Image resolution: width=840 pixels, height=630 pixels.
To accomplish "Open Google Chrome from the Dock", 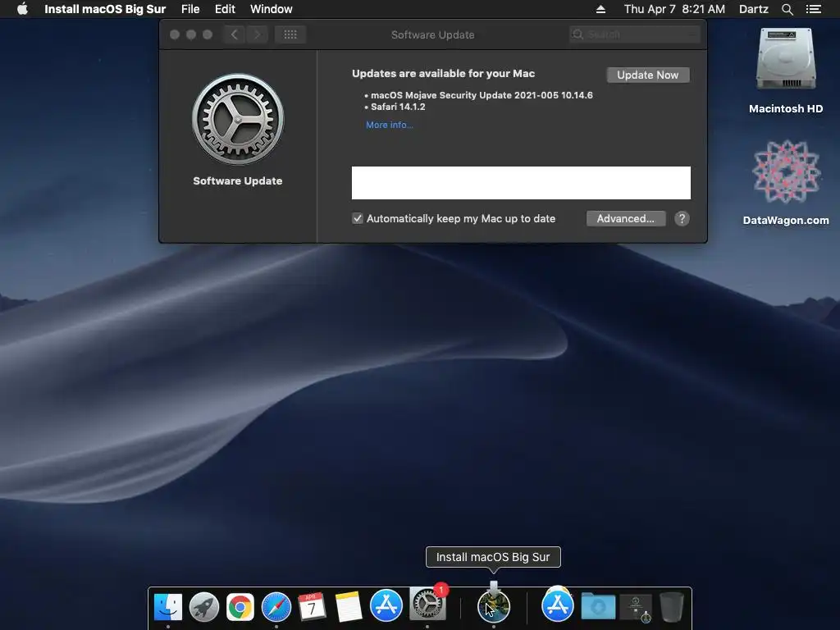I will click(x=240, y=607).
